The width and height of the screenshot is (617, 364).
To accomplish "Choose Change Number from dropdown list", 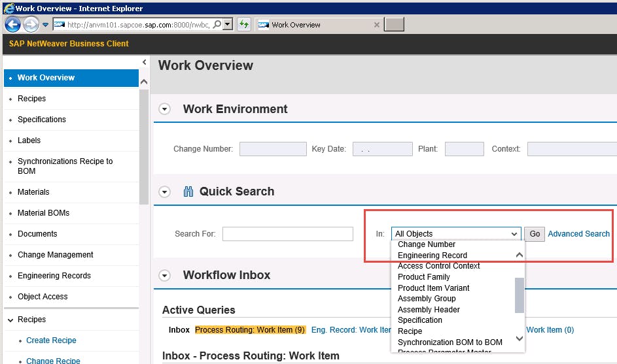I will pos(427,244).
